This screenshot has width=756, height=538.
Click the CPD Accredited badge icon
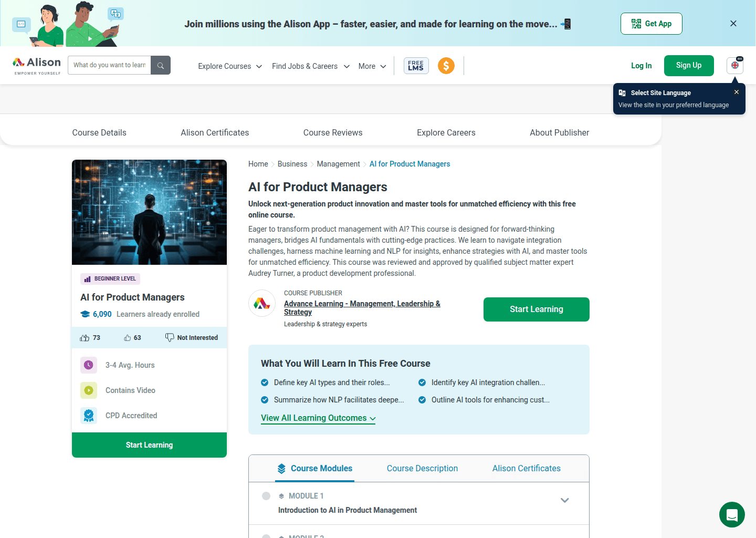(x=89, y=415)
